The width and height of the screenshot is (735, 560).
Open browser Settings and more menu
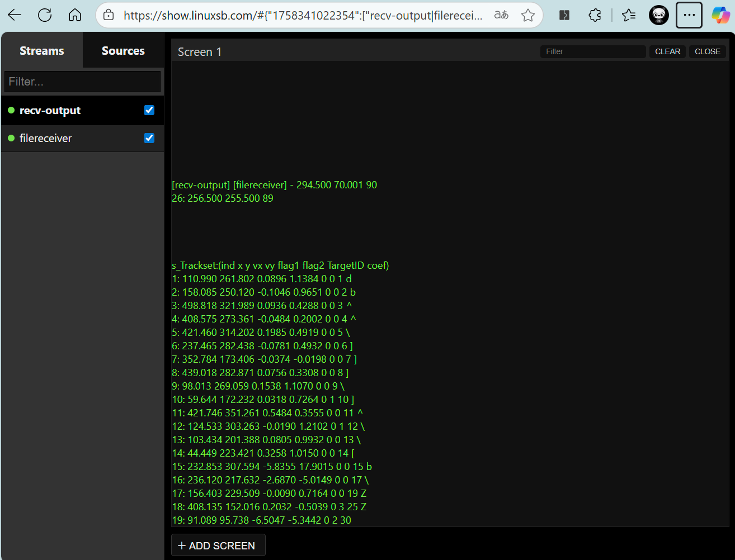[689, 16]
